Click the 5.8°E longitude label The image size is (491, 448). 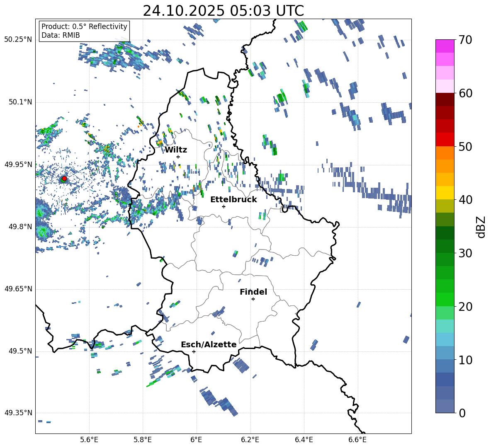pos(143,440)
